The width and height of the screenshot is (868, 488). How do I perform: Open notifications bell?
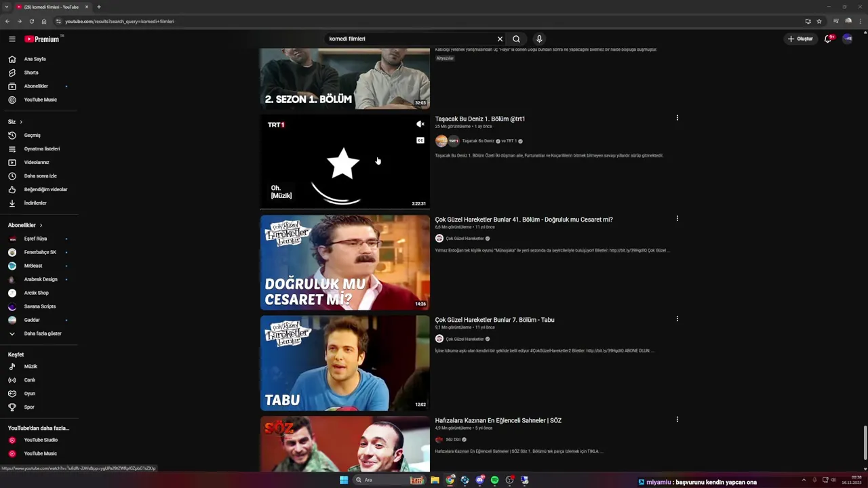pos(828,39)
